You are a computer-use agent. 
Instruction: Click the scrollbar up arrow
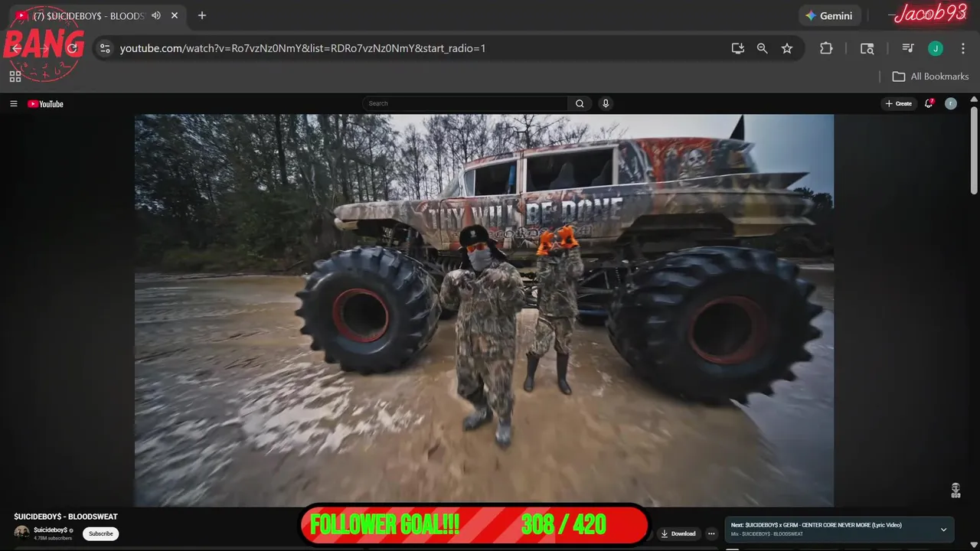pyautogui.click(x=974, y=99)
